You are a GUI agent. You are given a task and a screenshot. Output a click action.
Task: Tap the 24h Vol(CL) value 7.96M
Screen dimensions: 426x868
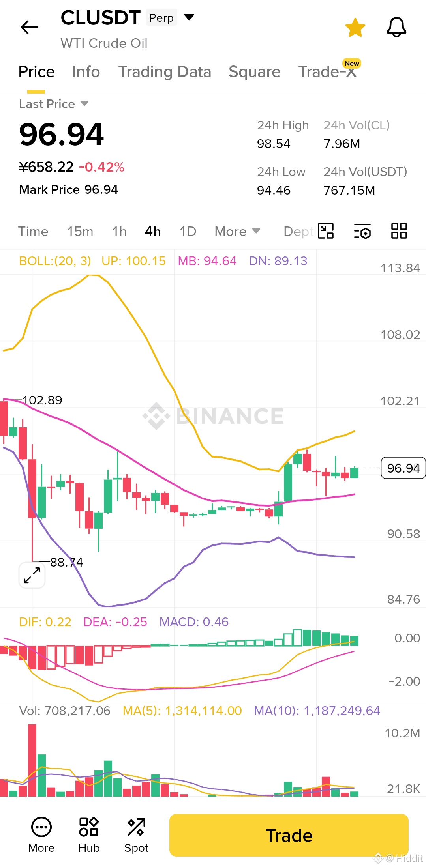(342, 144)
